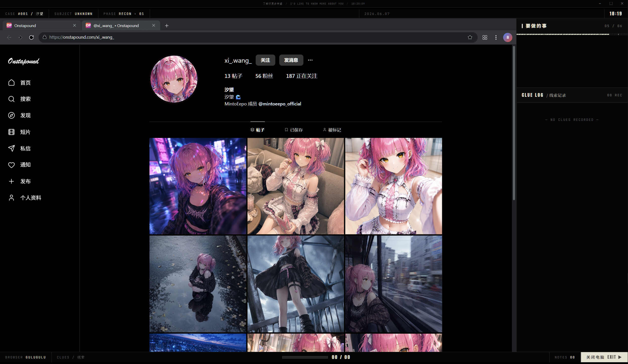Screen dimensions: 628x364
Task: Open the 短片 film reel icon
Action: [11, 132]
